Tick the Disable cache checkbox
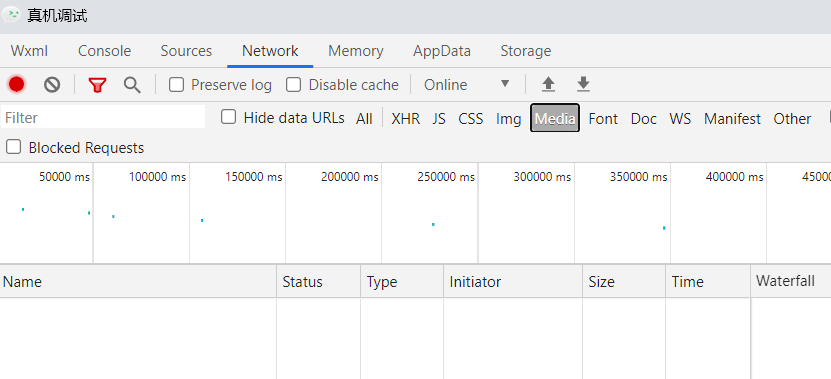The height and width of the screenshot is (379, 831). pyautogui.click(x=294, y=85)
